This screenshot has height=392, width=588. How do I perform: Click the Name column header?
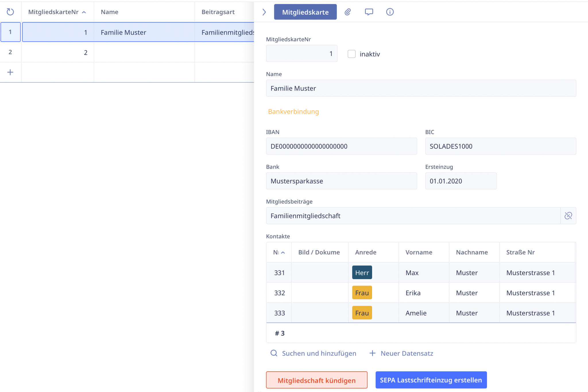[144, 12]
